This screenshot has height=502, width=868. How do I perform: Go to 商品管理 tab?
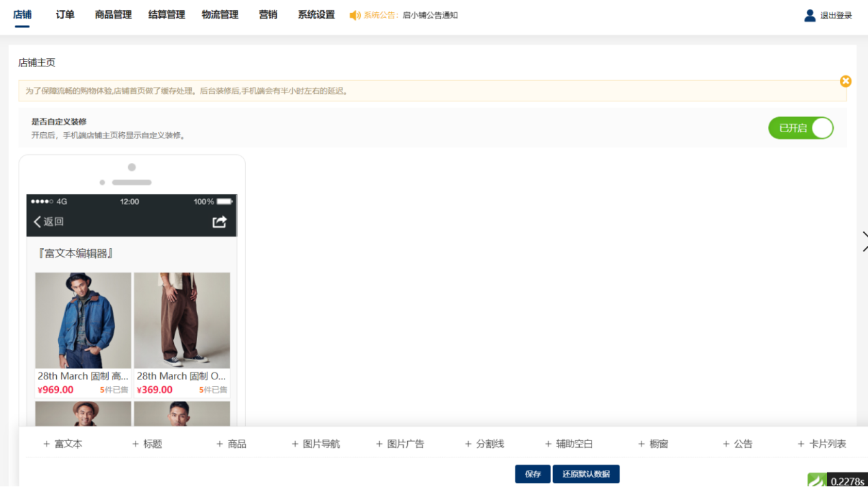click(113, 14)
